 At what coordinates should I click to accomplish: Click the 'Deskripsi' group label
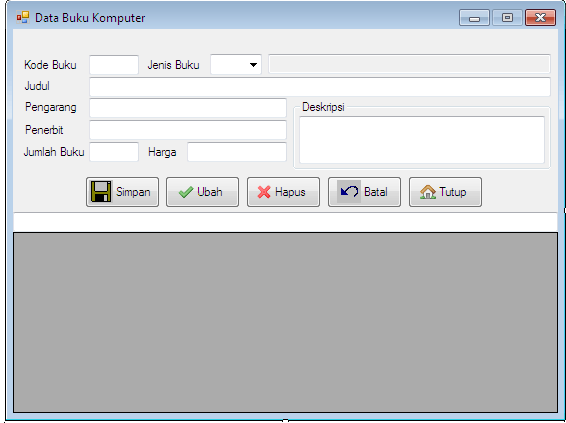click(323, 107)
